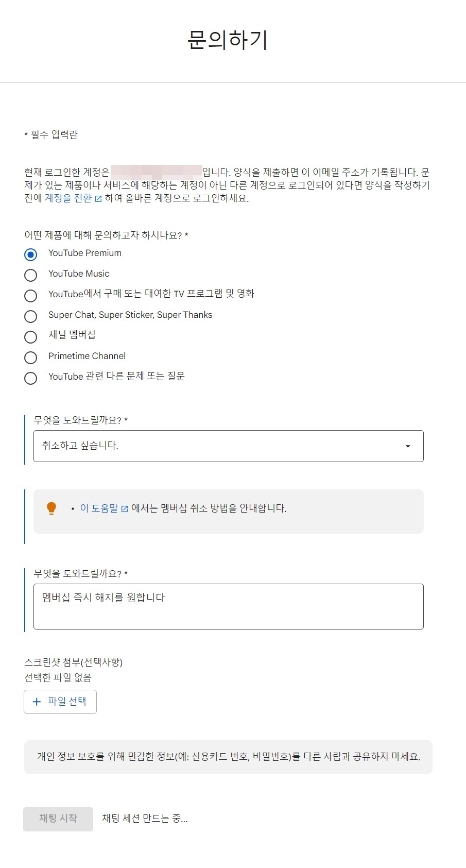Click the text area containing 멤버십 즉시 해지를 원합니다
The height and width of the screenshot is (868, 466).
coord(229,606)
